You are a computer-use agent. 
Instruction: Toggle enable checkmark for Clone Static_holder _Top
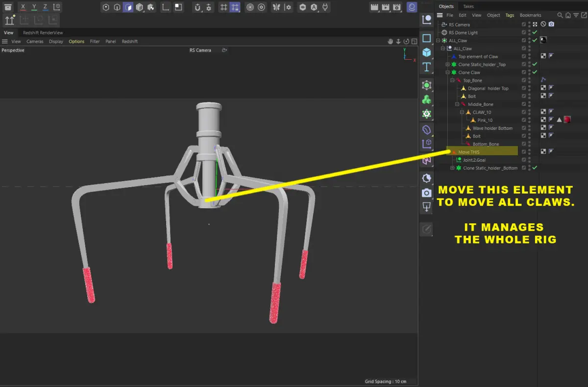coord(535,65)
